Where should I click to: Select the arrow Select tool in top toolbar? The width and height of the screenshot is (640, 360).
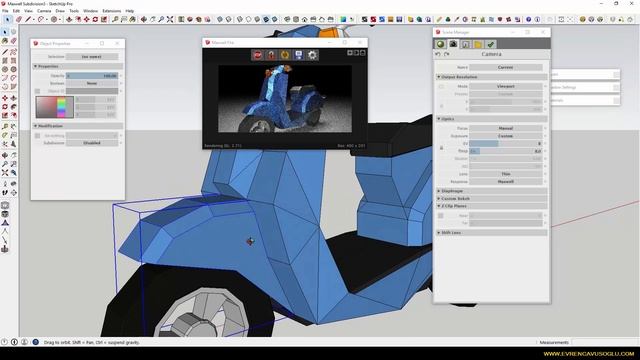coord(7,19)
